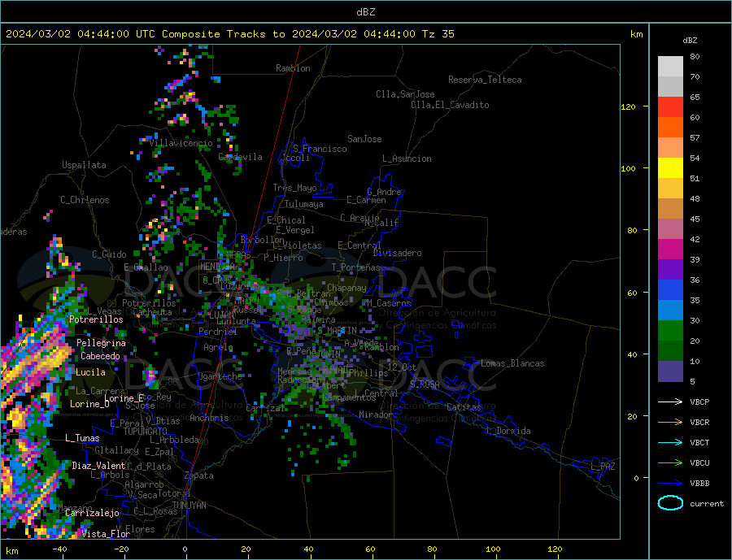732x560 pixels.
Task: Click the 'Carrizalejo' white place label
Action: pyautogui.click(x=92, y=513)
